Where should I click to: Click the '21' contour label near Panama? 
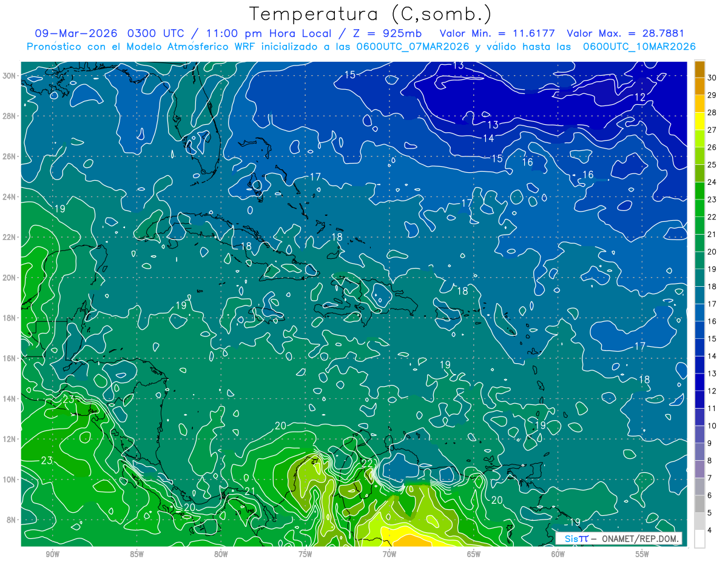(x=249, y=492)
